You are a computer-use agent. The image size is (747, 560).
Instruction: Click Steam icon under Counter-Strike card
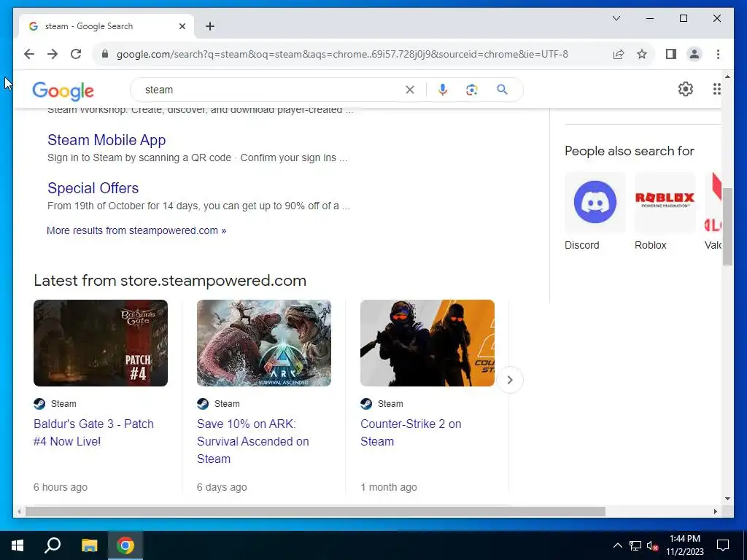pos(366,404)
